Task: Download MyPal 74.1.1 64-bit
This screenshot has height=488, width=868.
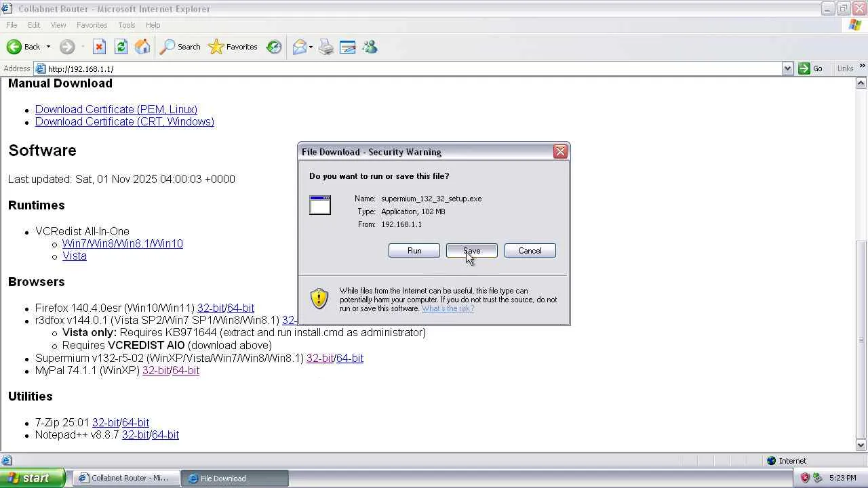Action: (186, 371)
